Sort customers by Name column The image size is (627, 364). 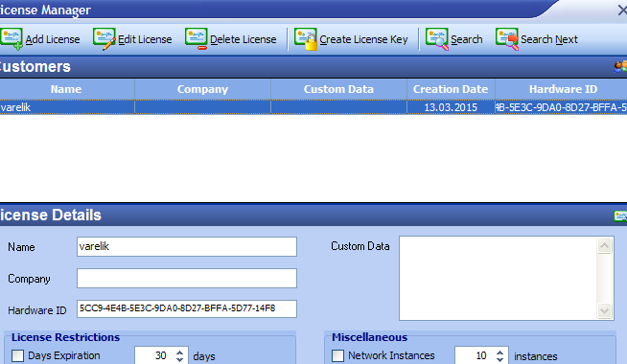pyautogui.click(x=66, y=89)
